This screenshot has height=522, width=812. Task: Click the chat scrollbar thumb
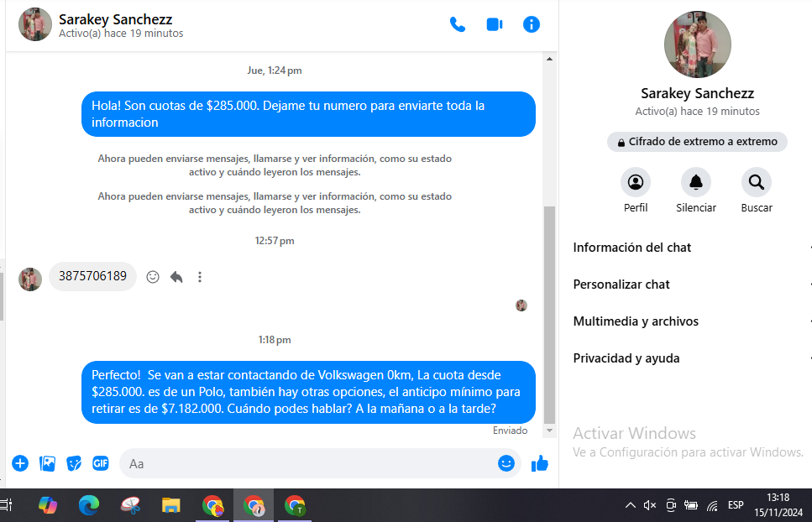tap(549, 315)
